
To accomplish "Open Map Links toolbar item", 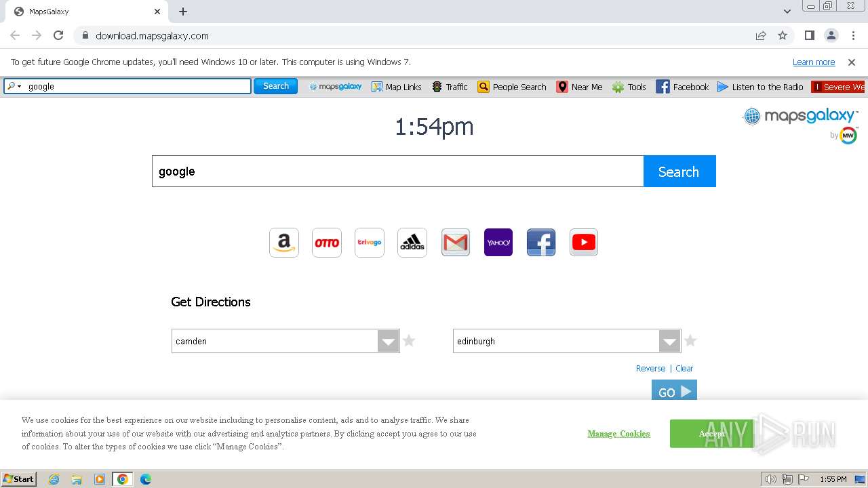I will point(397,87).
